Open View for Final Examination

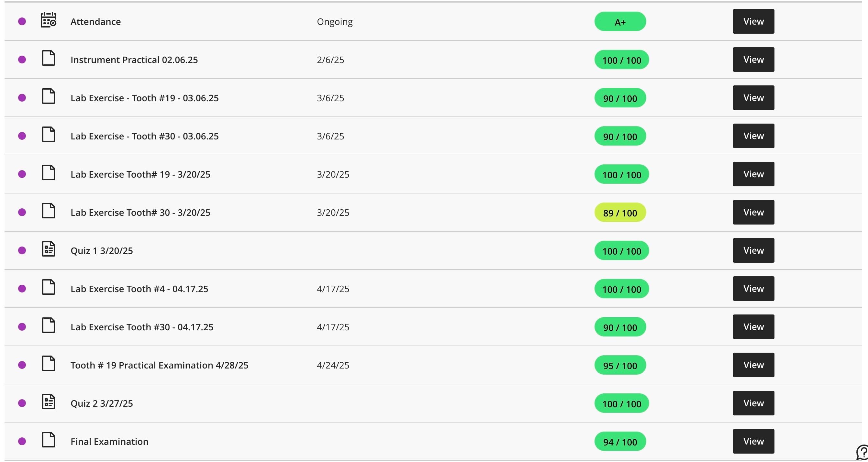pos(753,442)
